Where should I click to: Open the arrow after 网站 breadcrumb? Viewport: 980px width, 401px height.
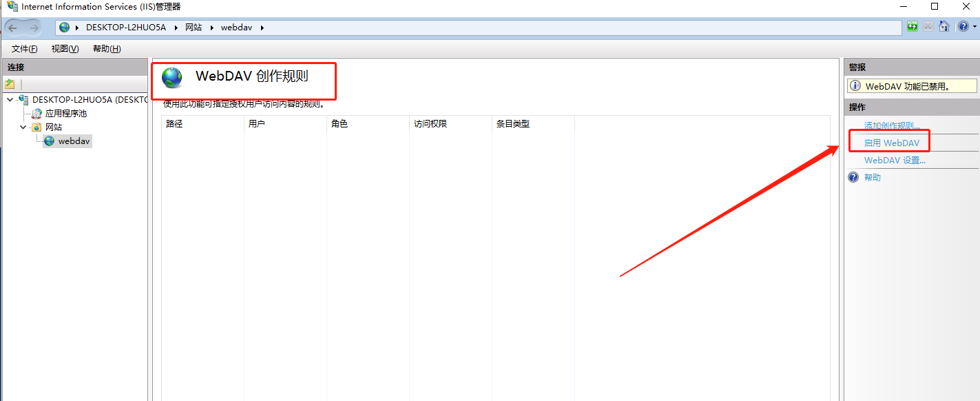(211, 28)
